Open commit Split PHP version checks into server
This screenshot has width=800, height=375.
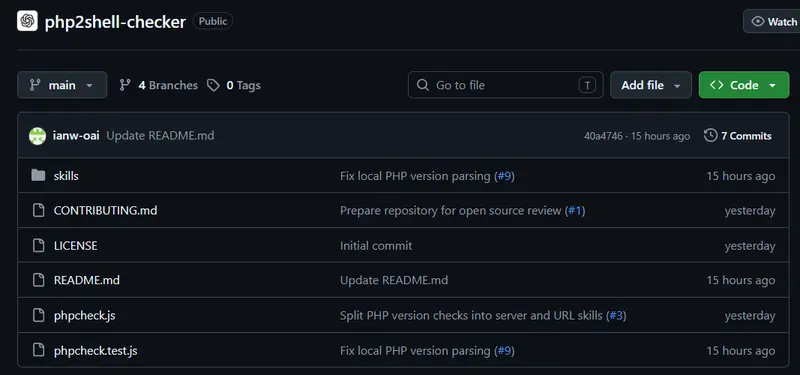(471, 316)
